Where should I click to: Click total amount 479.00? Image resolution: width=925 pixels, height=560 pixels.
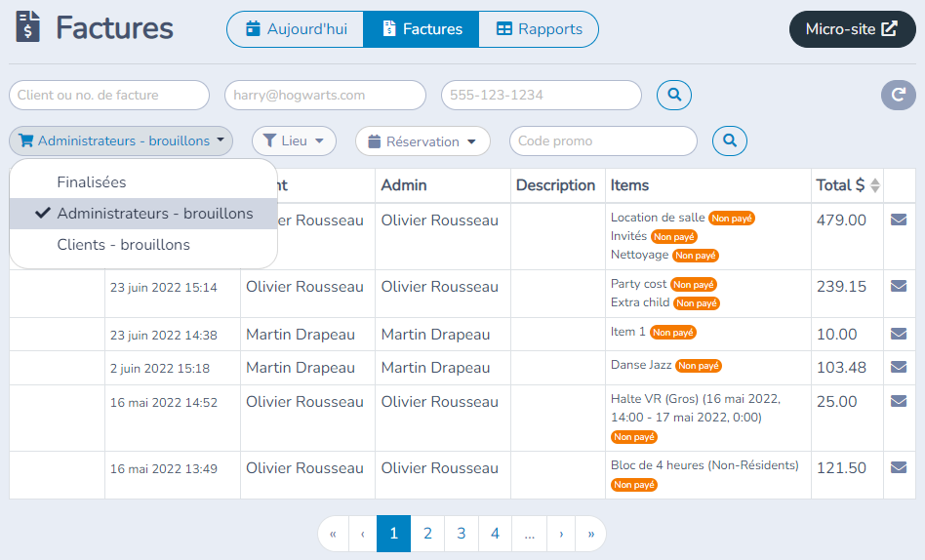tap(841, 220)
